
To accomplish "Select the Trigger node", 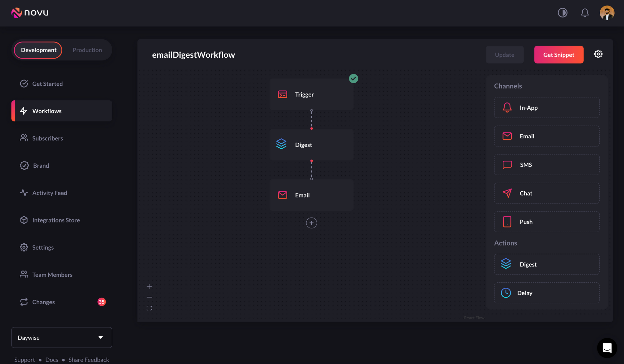I will click(311, 94).
